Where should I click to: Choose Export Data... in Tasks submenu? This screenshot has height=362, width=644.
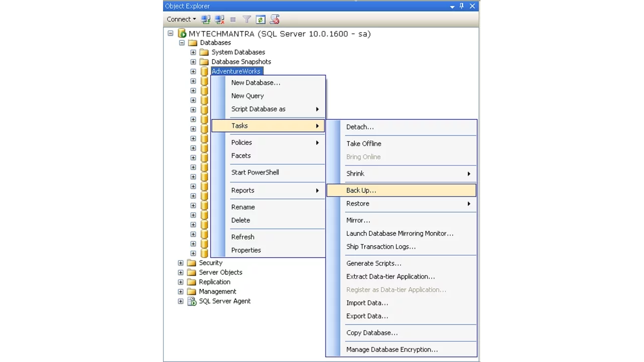coord(401,316)
